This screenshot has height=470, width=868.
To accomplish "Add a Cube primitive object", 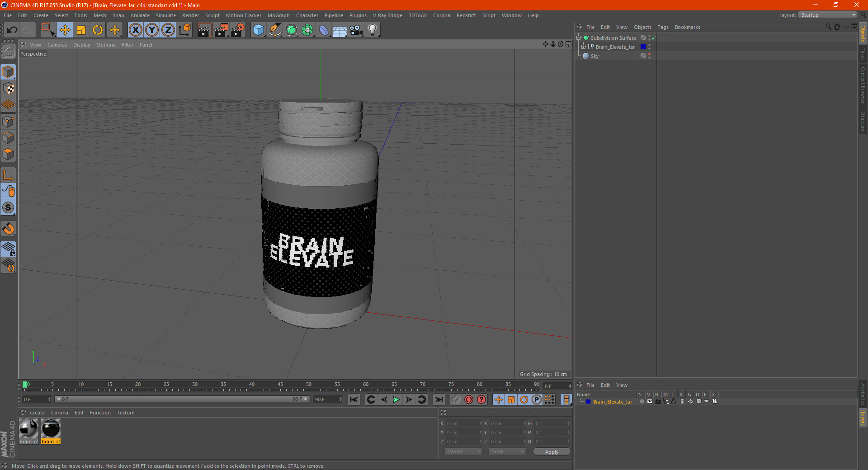I will click(x=259, y=30).
